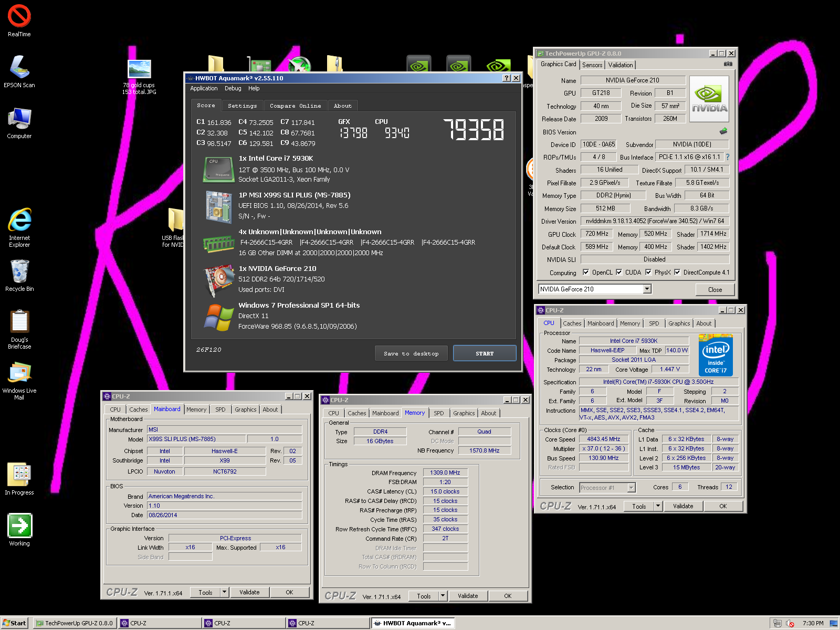Switch to the About tab in Aquamark
This screenshot has height=630, width=840.
pos(343,106)
